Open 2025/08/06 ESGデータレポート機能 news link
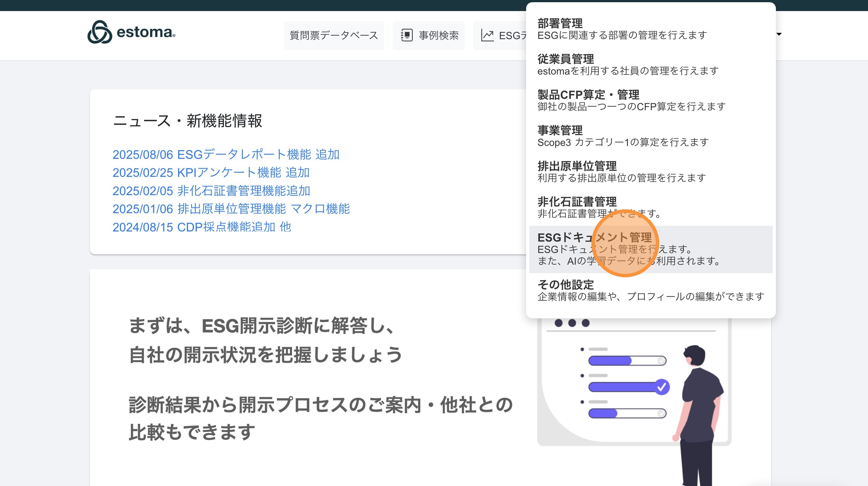This screenshot has width=868, height=486. tap(226, 154)
